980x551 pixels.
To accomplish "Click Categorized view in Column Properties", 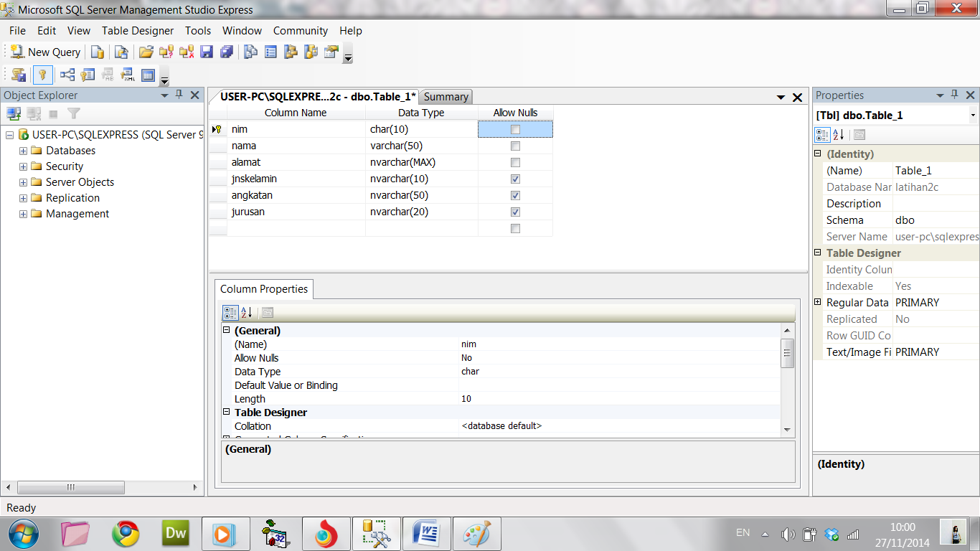I will [230, 312].
